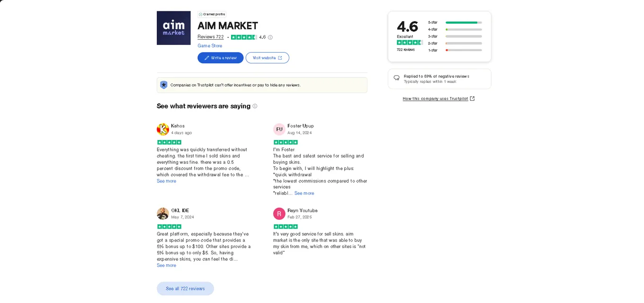The width and height of the screenshot is (644, 303).
Task: Click the star rating on OKL IDE review
Action: click(169, 226)
